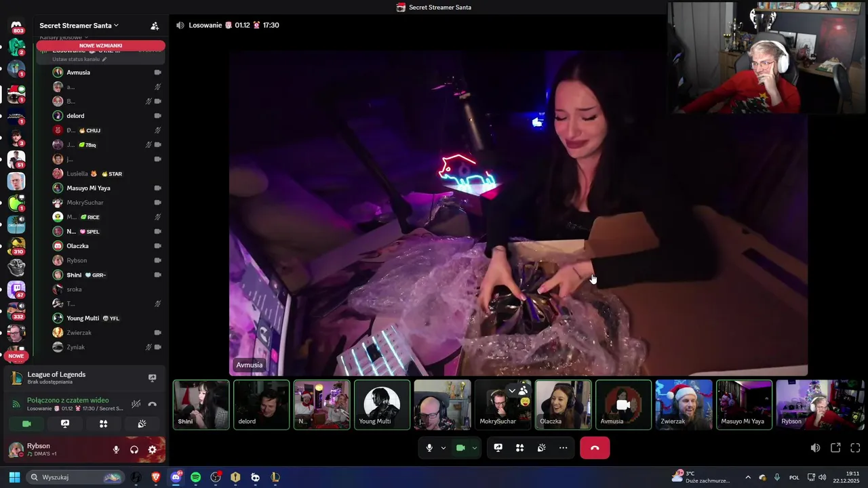Viewport: 868px width, 488px height.
Task: Open the Windows Start menu
Action: point(14,477)
